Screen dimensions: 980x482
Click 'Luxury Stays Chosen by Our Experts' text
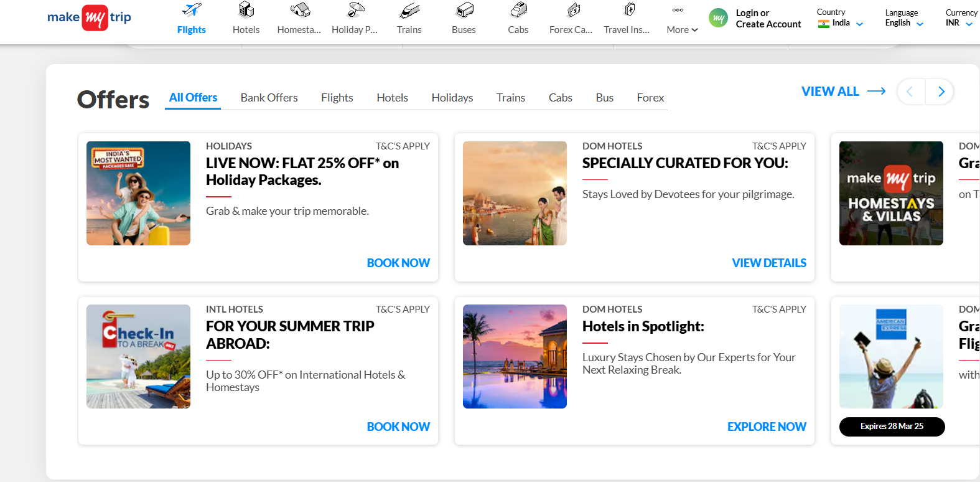[689, 364]
